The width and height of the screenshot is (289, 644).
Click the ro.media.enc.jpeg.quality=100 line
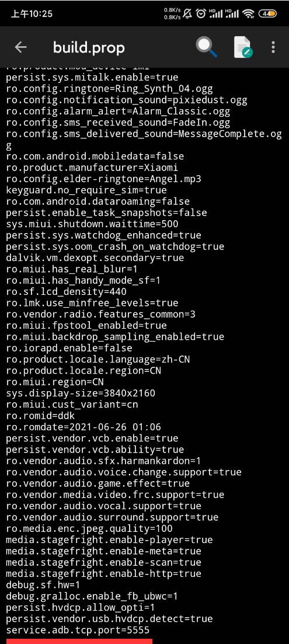(89, 528)
